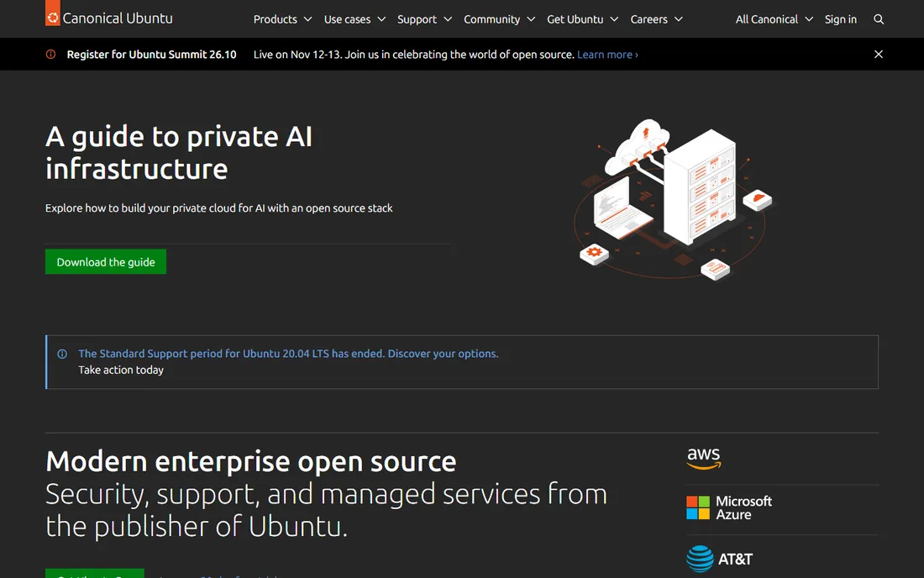Screen dimensions: 924x578
Task: Open the site search magnifier icon
Action: 879,19
